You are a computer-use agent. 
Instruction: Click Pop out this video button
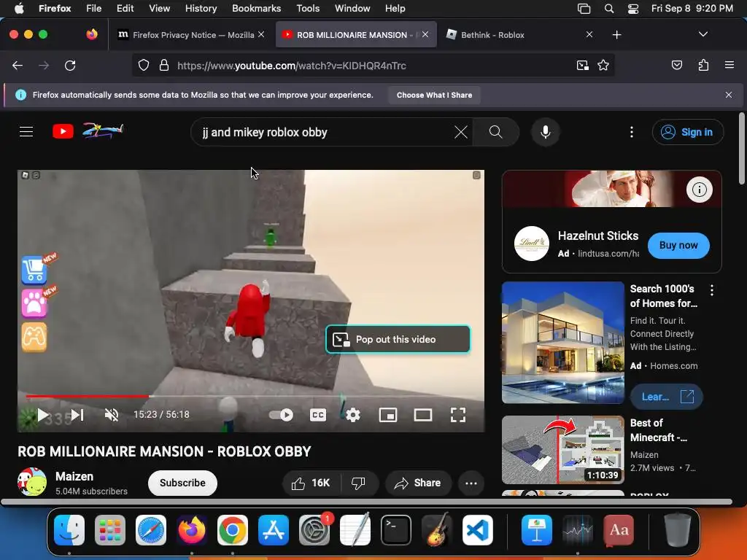(398, 339)
